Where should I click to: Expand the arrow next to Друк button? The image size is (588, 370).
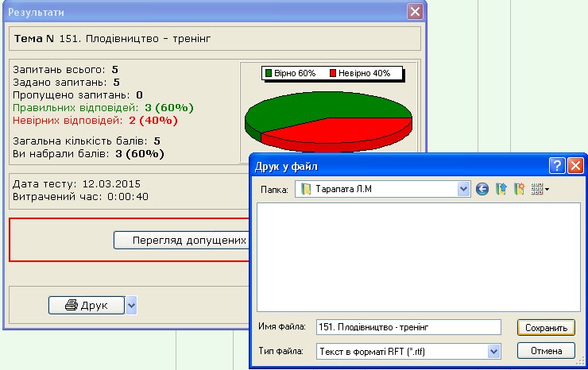[x=131, y=305]
